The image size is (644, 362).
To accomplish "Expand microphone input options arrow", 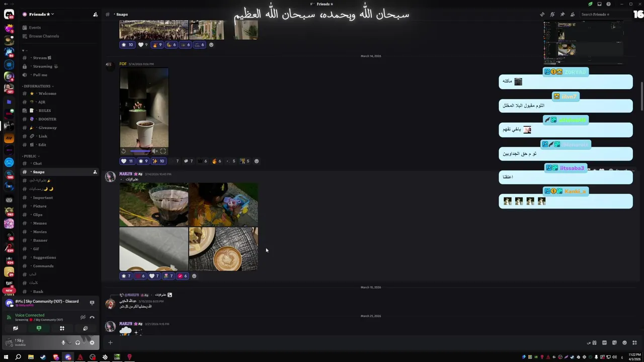I will coord(69,342).
